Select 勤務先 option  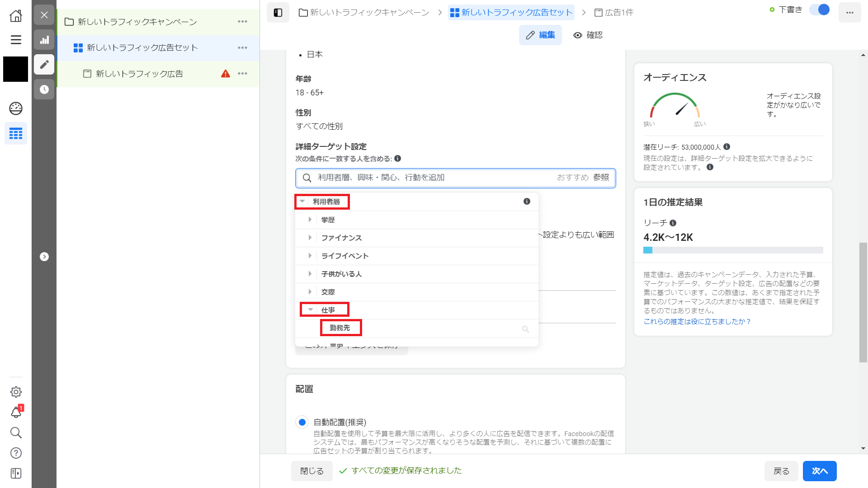pyautogui.click(x=340, y=328)
